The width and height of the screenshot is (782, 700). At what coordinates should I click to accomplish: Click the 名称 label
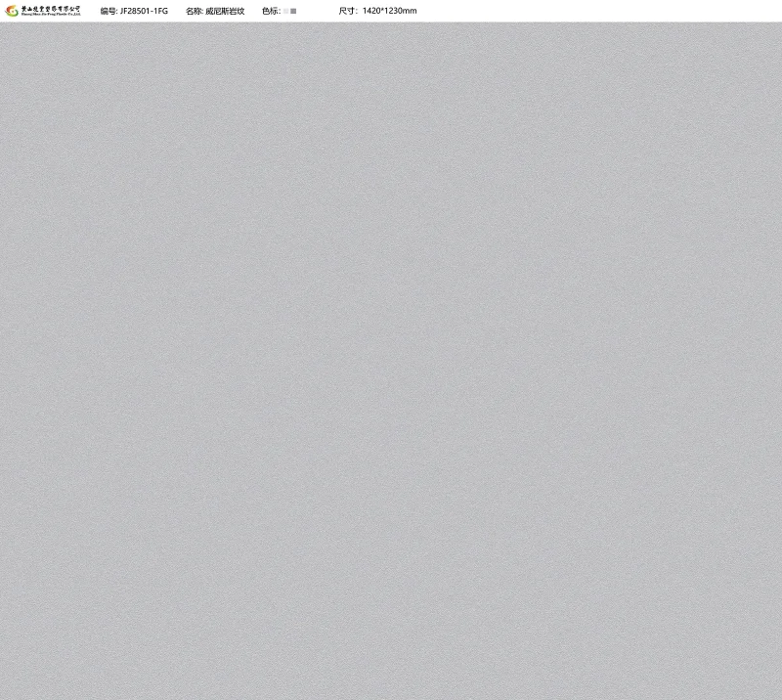coord(194,11)
